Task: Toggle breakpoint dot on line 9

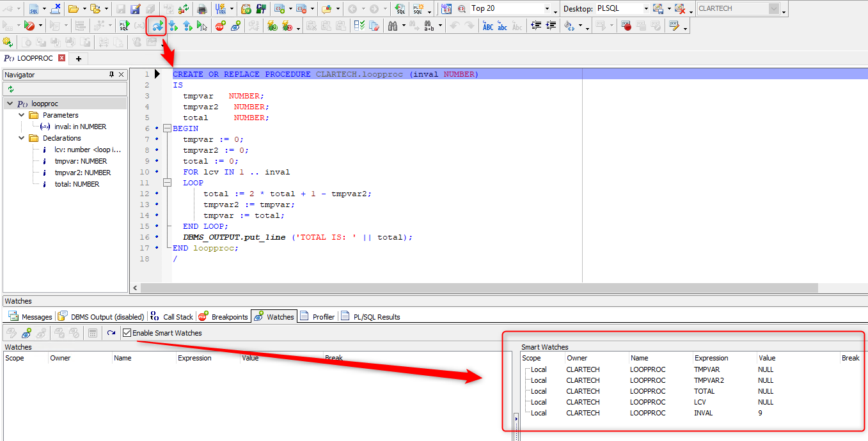Action: click(157, 161)
